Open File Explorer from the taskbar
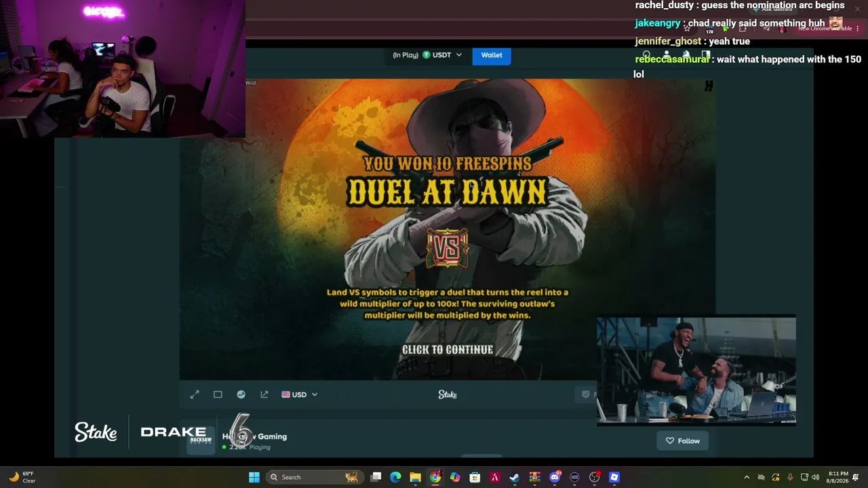Screen dimensions: 868x488 (x=415, y=477)
